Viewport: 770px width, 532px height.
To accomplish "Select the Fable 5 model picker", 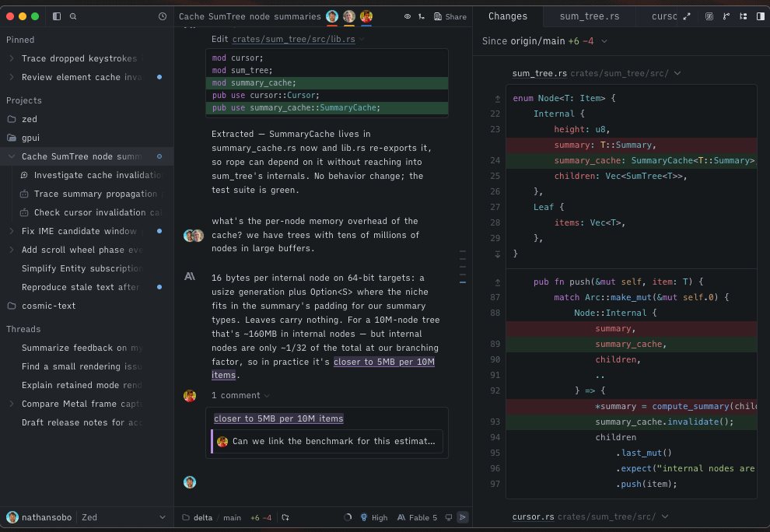I will [x=417, y=517].
